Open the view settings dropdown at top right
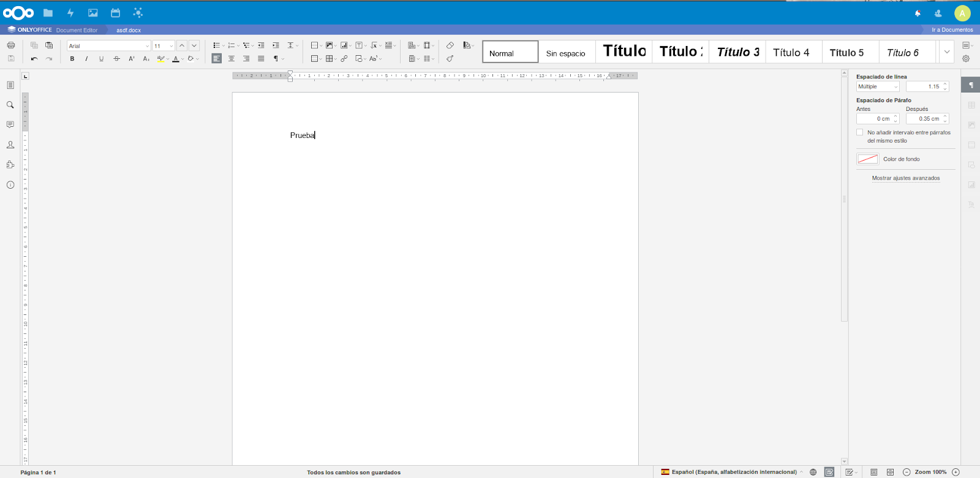Screen dimensions: 980x478 pos(967,45)
